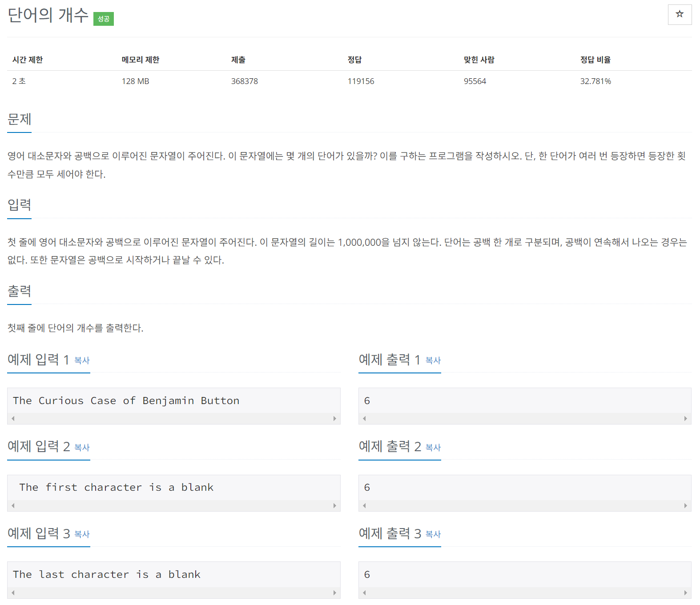This screenshot has width=700, height=605.
Task: Click the submissions count 368378
Action: (245, 81)
